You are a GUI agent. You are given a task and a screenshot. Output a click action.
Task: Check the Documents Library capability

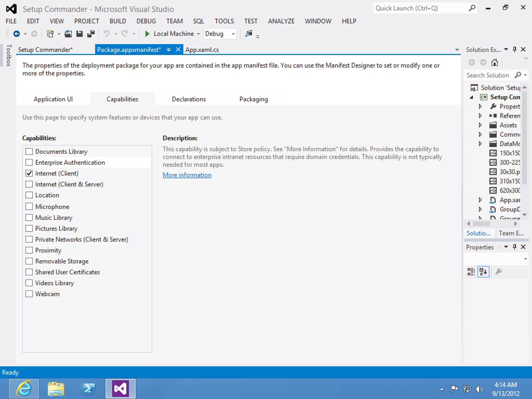pyautogui.click(x=29, y=151)
